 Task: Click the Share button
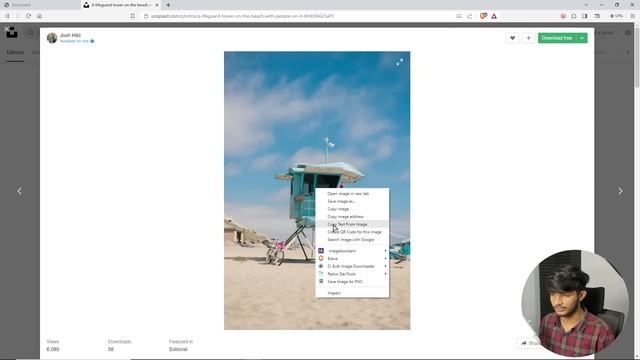(529, 343)
